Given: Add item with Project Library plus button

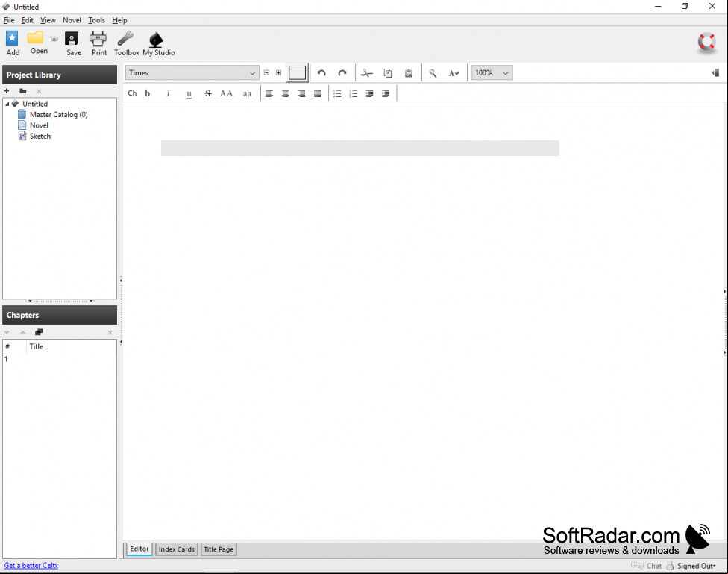Looking at the screenshot, I should [7, 91].
